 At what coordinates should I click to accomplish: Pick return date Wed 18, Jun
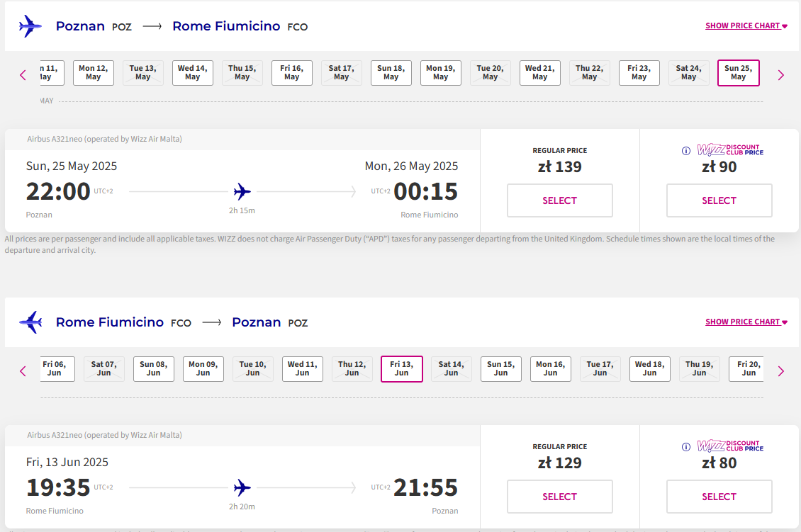649,368
